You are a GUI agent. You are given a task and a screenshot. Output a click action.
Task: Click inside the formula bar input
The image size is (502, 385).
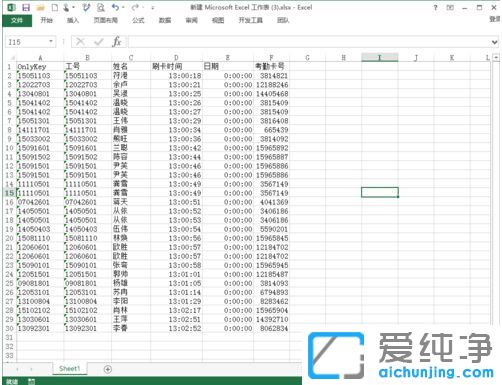click(308, 42)
